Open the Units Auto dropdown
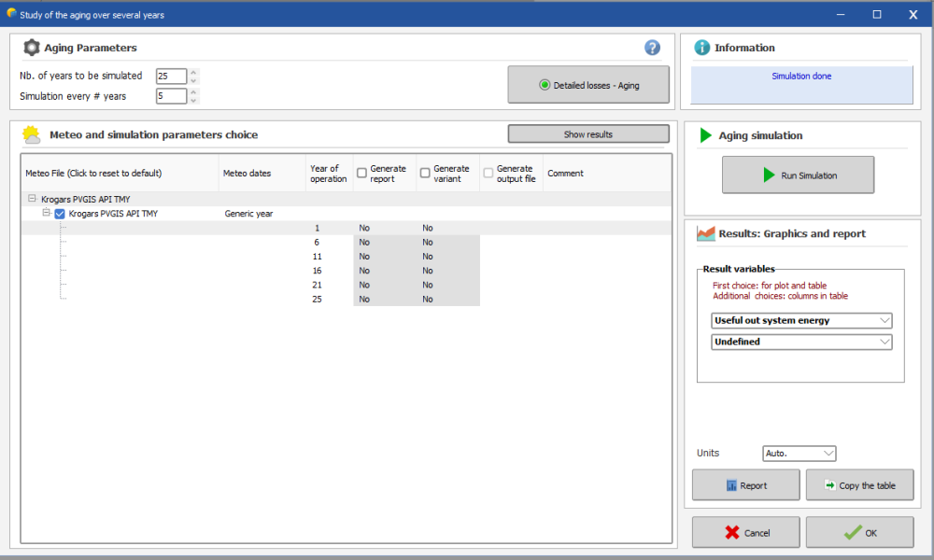This screenshot has height=560, width=934. pos(799,453)
